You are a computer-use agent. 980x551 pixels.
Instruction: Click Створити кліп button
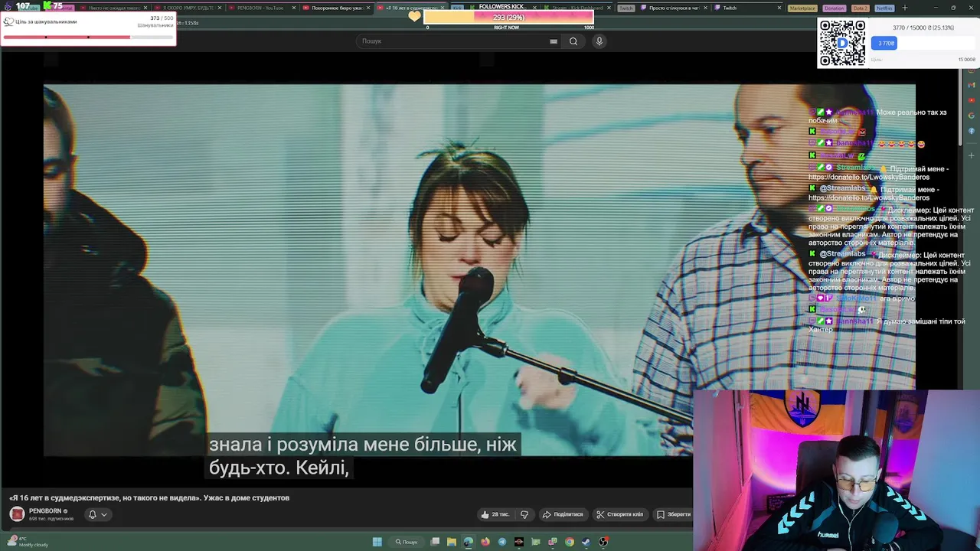[620, 514]
